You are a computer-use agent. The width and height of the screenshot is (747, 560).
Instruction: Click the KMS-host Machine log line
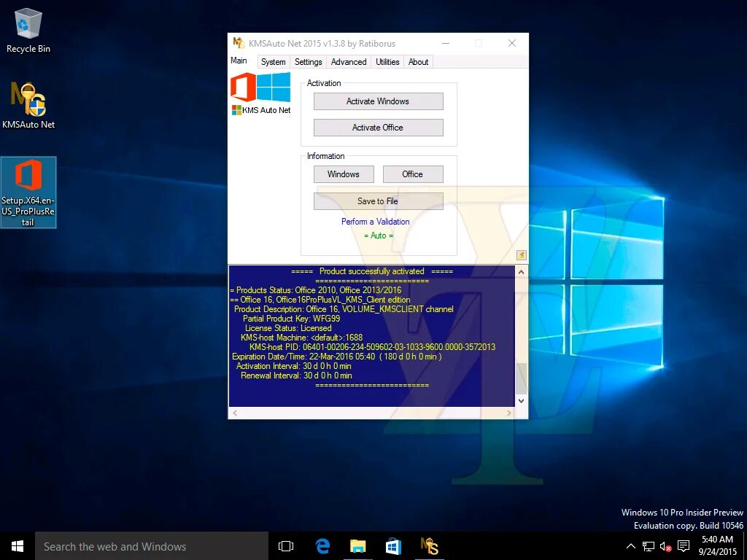(301, 338)
